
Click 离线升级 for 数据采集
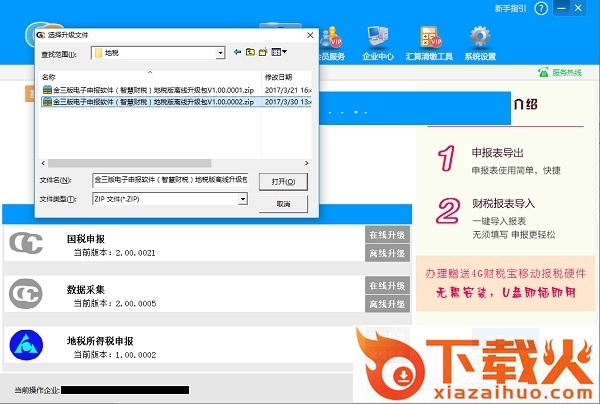point(387,304)
